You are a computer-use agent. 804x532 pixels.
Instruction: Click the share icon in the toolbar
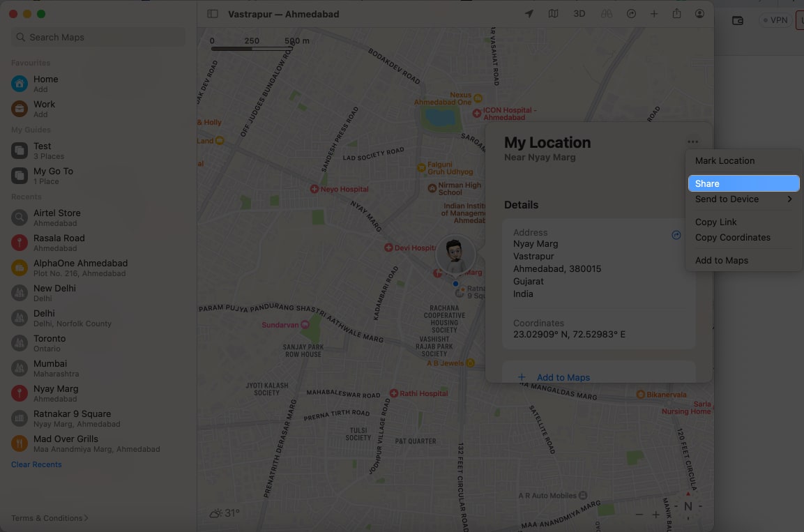click(x=677, y=14)
